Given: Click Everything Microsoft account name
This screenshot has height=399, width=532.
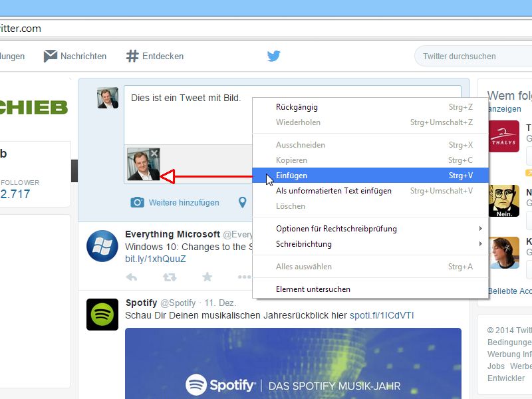Looking at the screenshot, I should (172, 235).
